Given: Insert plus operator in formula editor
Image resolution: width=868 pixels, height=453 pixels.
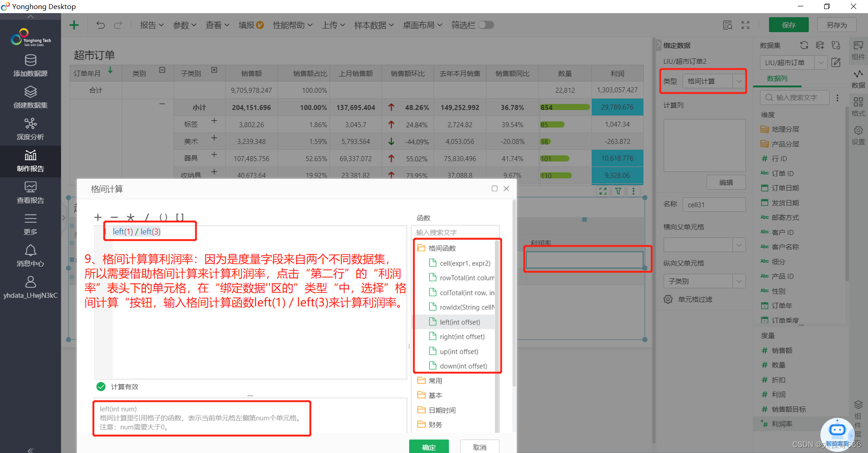Looking at the screenshot, I should coord(98,218).
